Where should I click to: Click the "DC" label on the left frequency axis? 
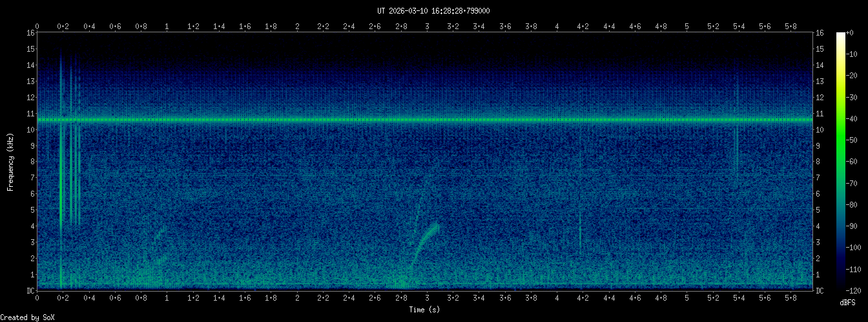[30, 291]
